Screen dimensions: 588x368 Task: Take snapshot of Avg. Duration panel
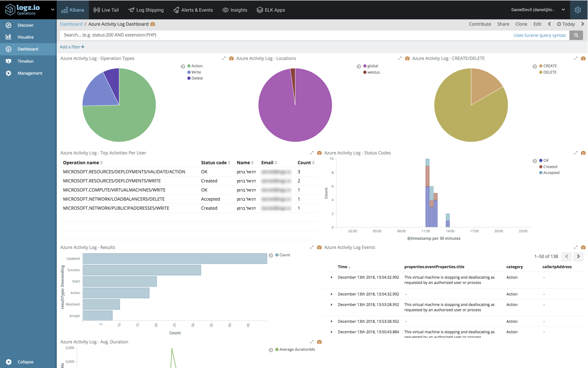[319, 342]
